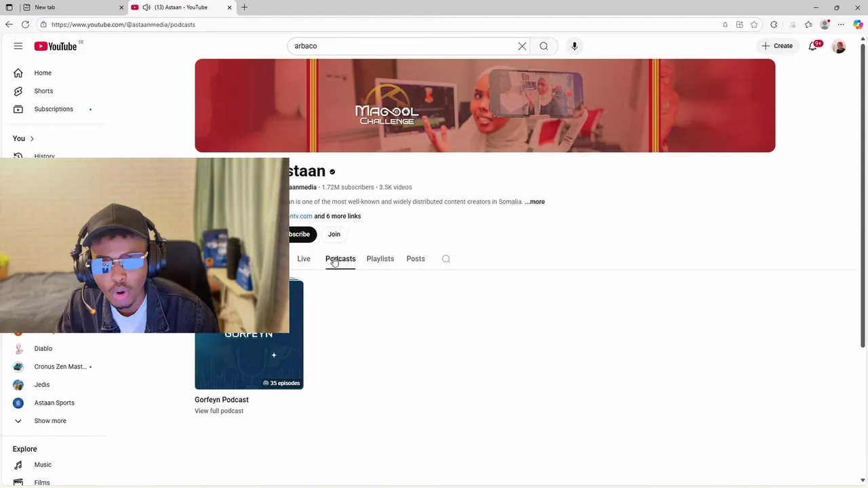Open the tab actions menu icon

pyautogui.click(x=9, y=7)
